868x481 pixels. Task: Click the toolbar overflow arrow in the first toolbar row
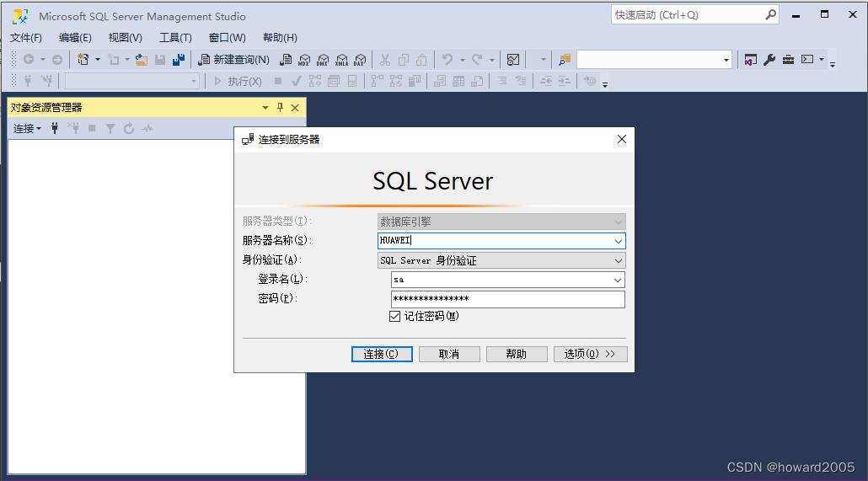pyautogui.click(x=833, y=64)
